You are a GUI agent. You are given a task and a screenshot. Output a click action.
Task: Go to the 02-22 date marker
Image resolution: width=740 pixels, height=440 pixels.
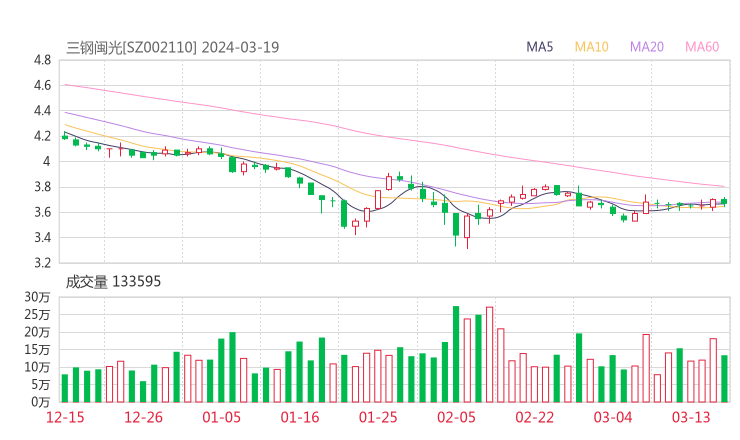[x=534, y=417]
